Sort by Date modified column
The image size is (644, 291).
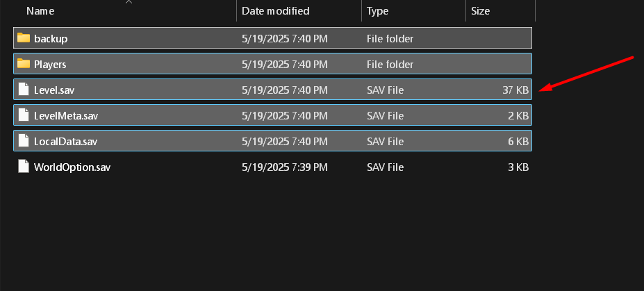(275, 11)
